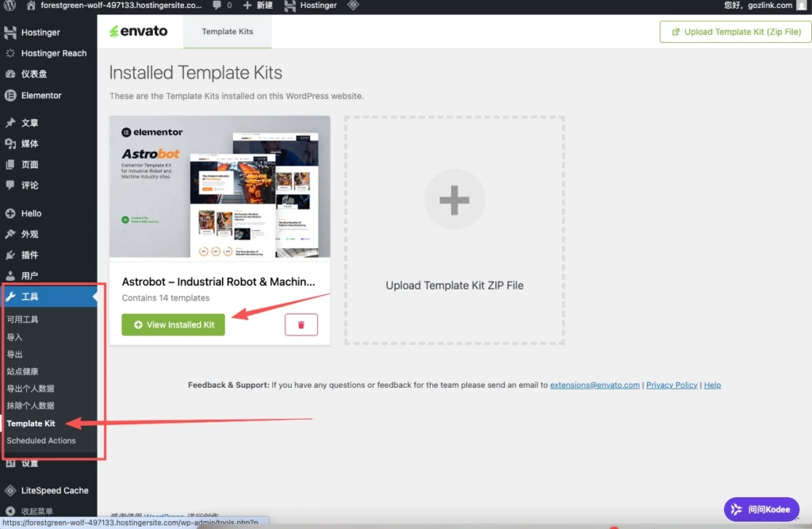Click 您好, gozlink.com account greeting
812x529 pixels.
[757, 6]
